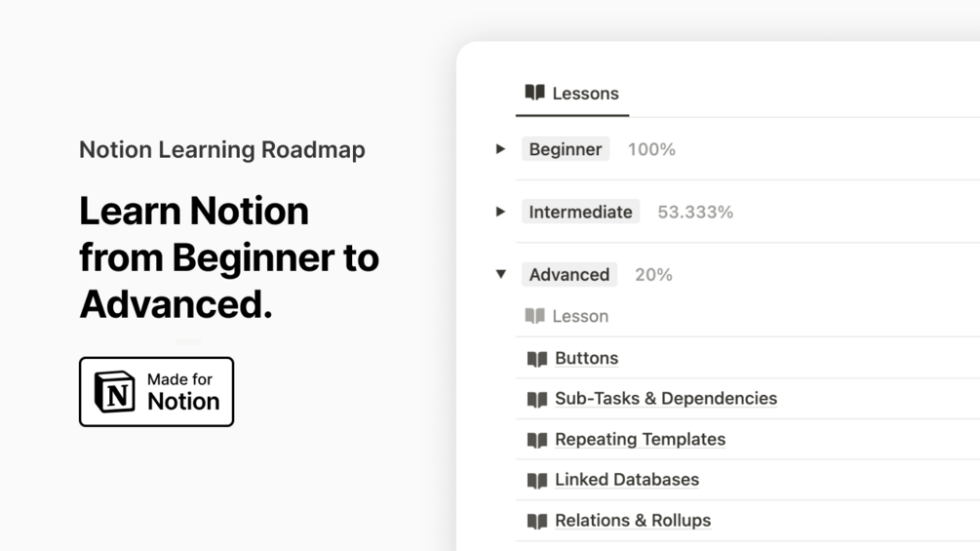The width and height of the screenshot is (980, 551).
Task: Click the Made for Notion badge
Action: pos(156,391)
